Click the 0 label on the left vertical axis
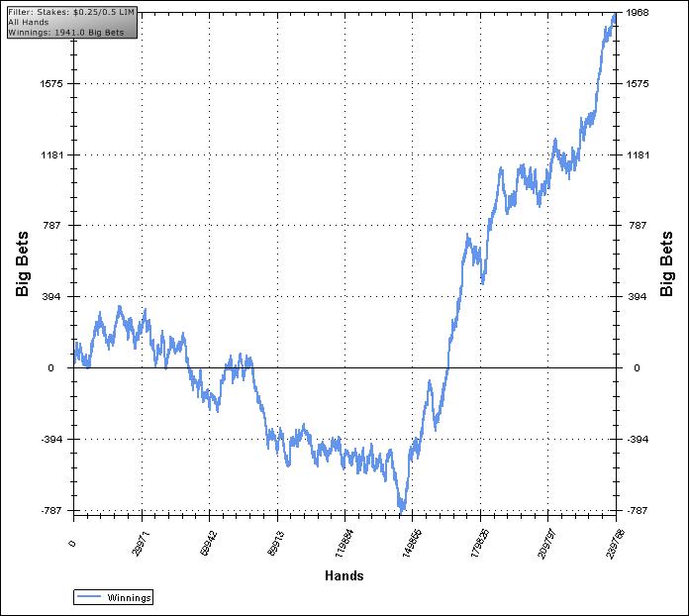The width and height of the screenshot is (689, 616). 50,368
